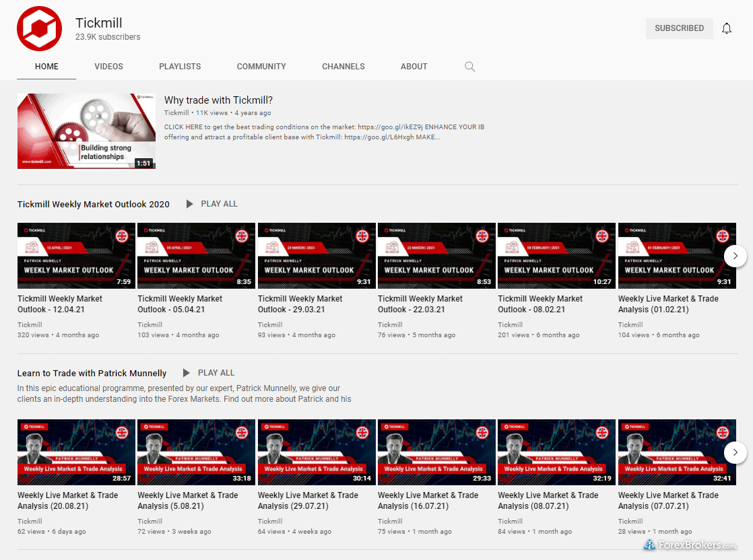Click the Tickmill channel logo avatar
The image size is (753, 560).
pos(39,29)
